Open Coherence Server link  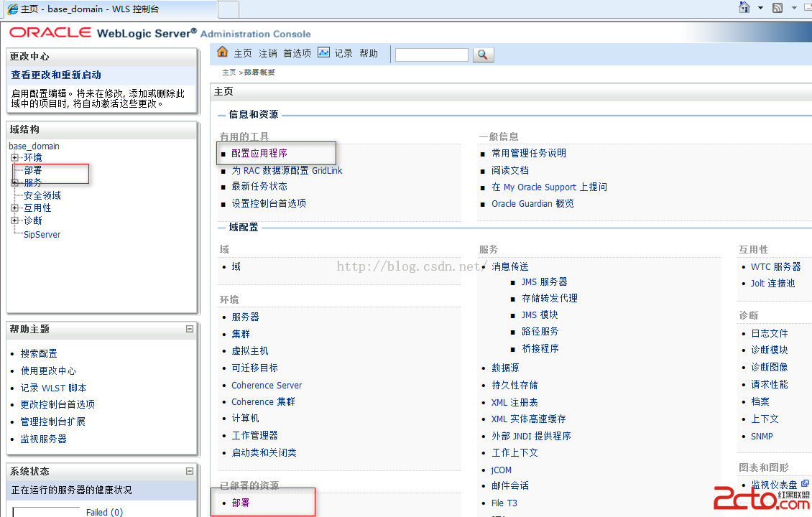267,385
